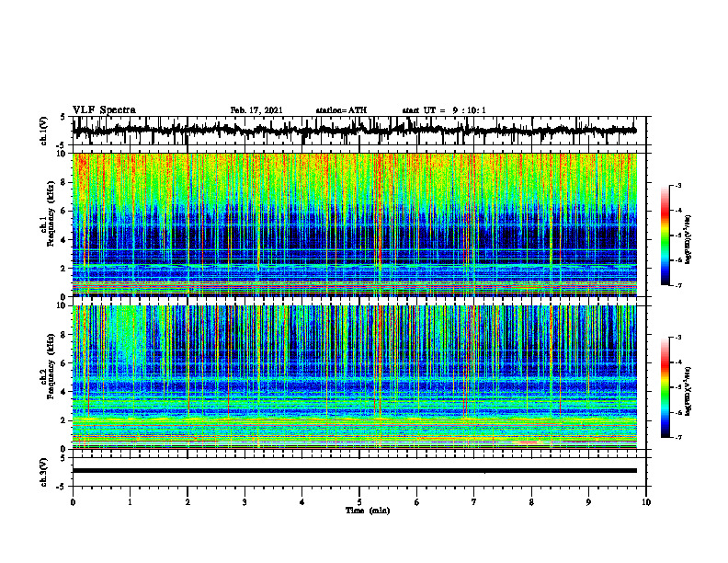Click the '9' tick on the time axis
This screenshot has height=563, width=728.
click(x=588, y=502)
